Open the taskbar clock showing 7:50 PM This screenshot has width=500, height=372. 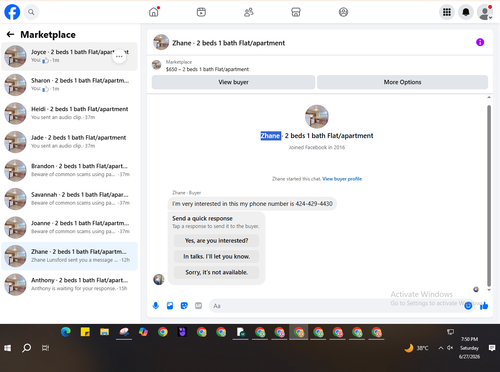click(x=469, y=348)
